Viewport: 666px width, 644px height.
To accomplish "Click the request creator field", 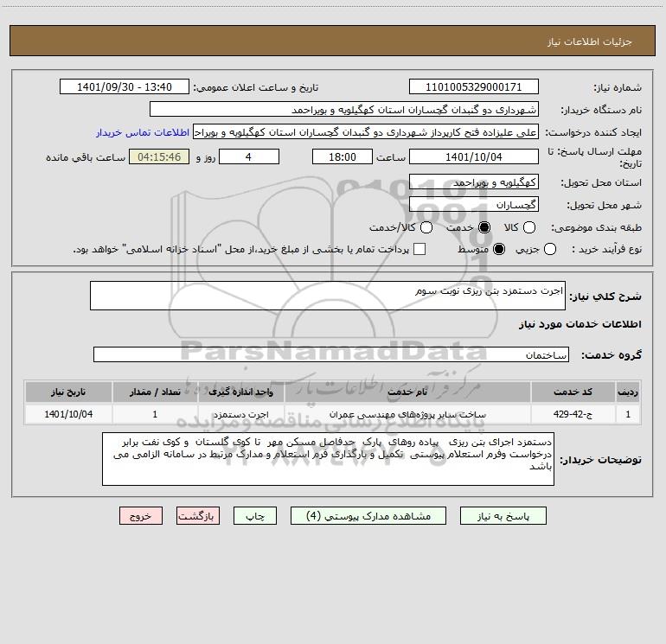I will click(366, 132).
